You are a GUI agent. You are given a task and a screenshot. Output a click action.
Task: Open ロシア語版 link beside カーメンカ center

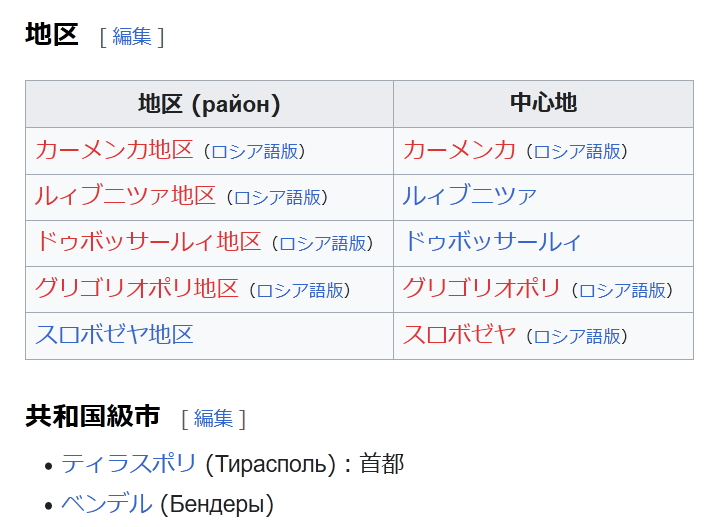(x=577, y=152)
